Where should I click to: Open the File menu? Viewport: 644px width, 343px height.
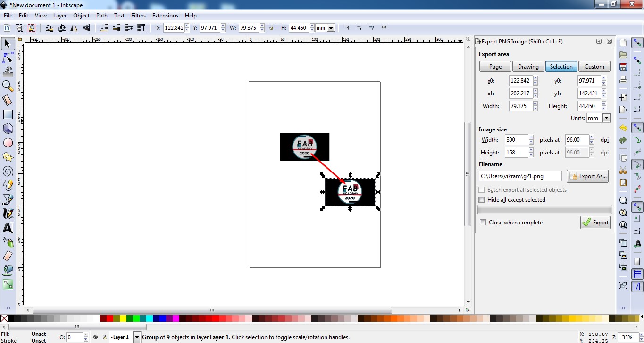(x=8, y=16)
